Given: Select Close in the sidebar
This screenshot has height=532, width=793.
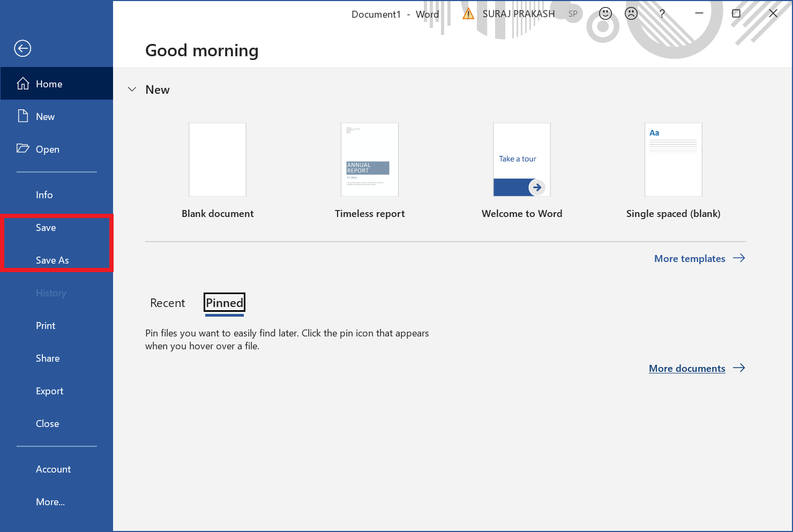Looking at the screenshot, I should tap(48, 424).
